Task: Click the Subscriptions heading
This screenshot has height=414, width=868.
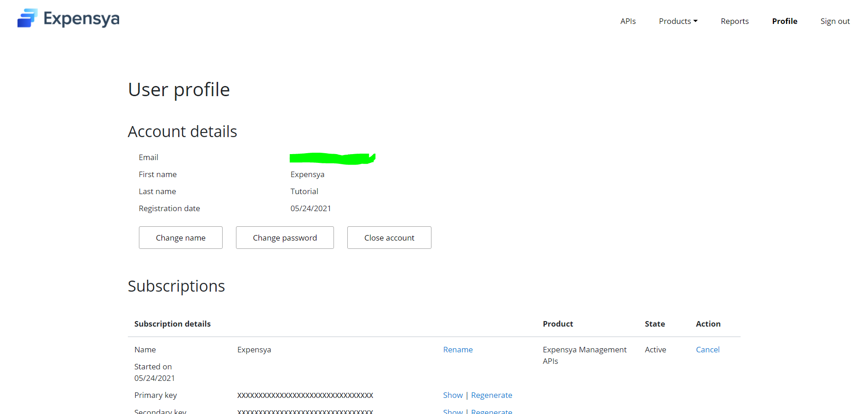Action: (x=176, y=286)
